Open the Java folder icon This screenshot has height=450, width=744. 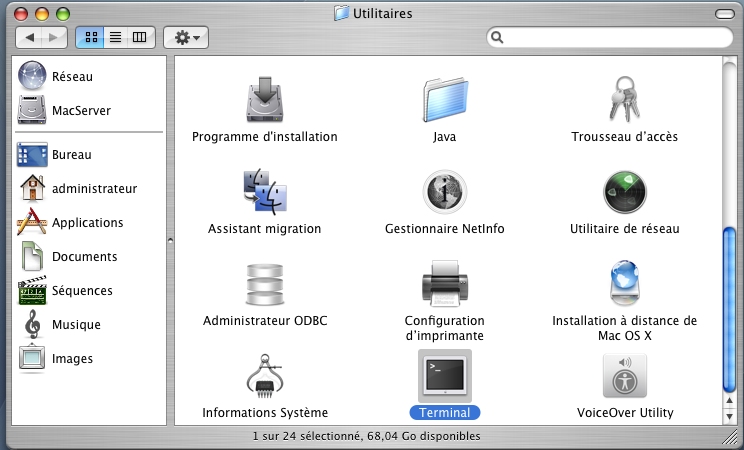[x=445, y=100]
